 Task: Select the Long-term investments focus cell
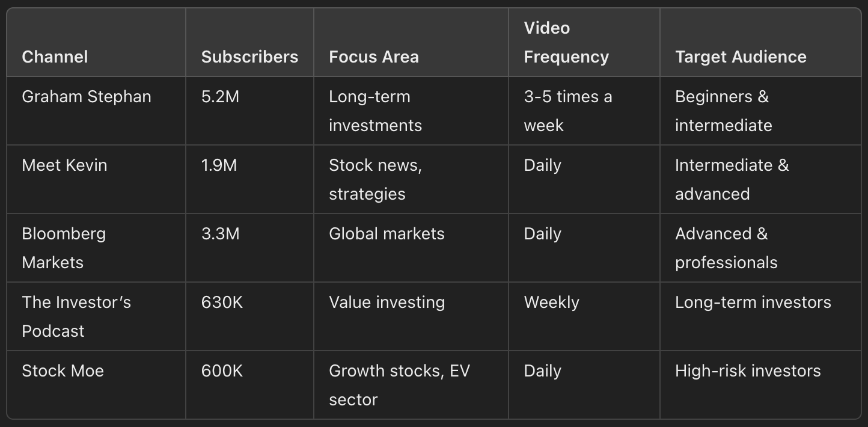click(375, 111)
